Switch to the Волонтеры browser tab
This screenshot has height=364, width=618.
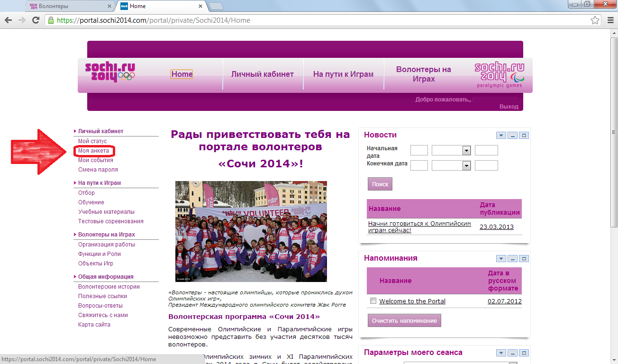[x=70, y=7]
